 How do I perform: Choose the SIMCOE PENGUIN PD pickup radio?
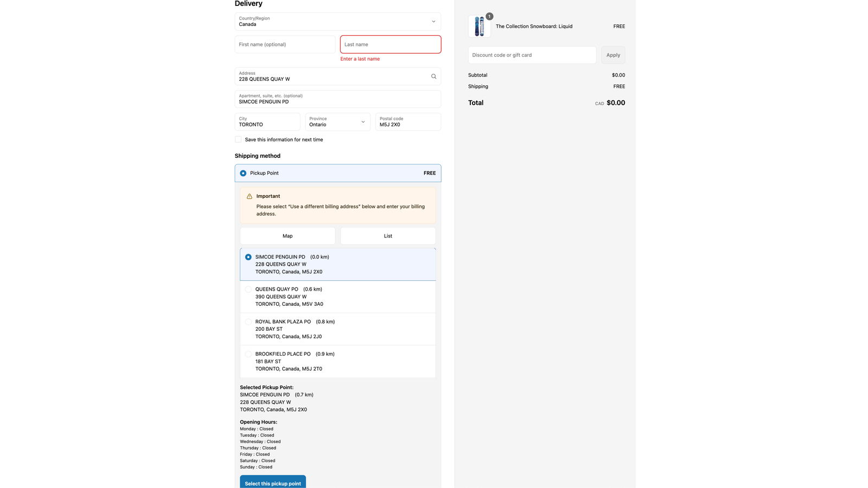tap(248, 257)
